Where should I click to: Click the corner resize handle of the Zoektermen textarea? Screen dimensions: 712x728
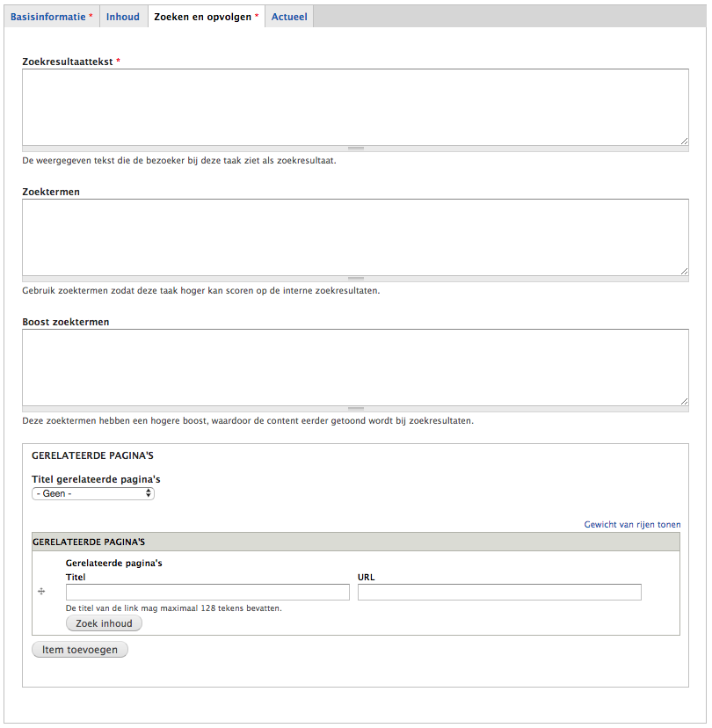pos(684,270)
